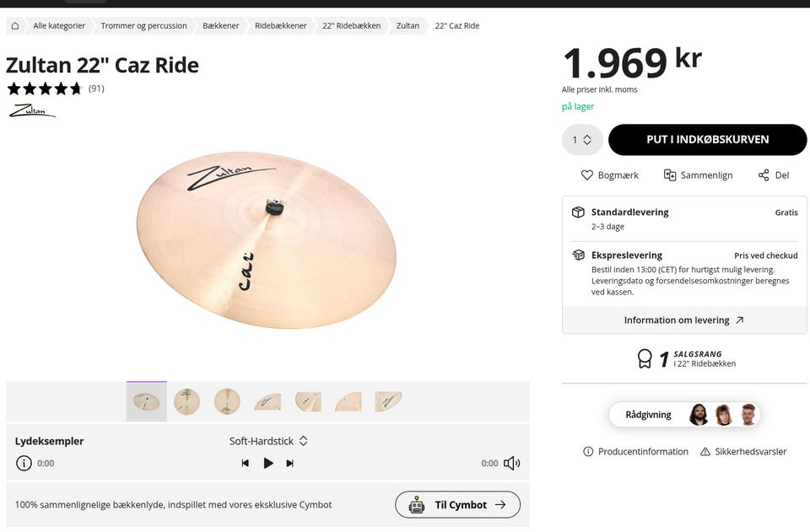Screen dimensions: 810x532
Task: Bookmark this cymbal with the heart icon
Action: (x=609, y=175)
